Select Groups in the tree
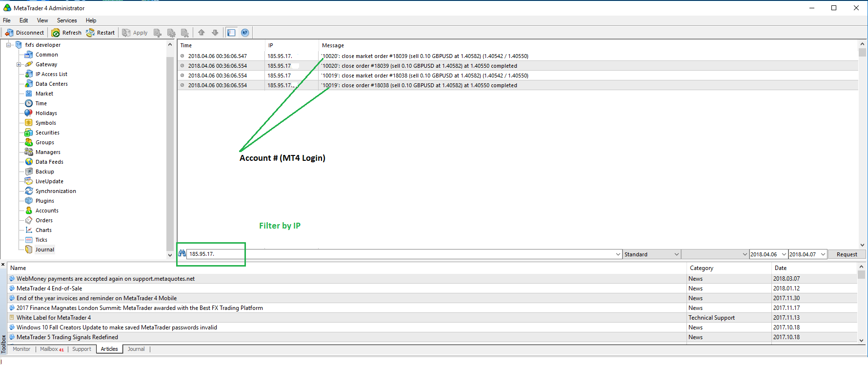Screen dimensions: 868x365 (44, 142)
